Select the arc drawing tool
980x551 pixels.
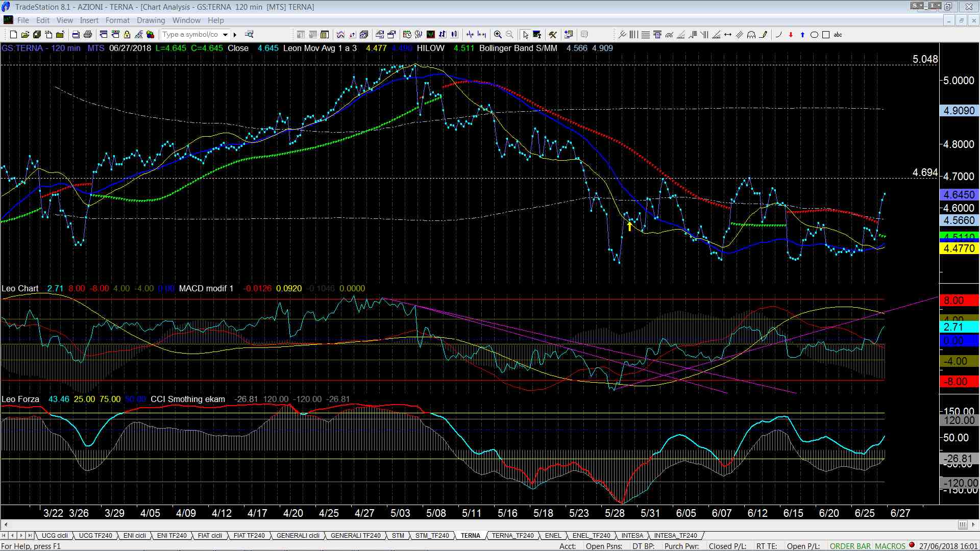(x=778, y=35)
